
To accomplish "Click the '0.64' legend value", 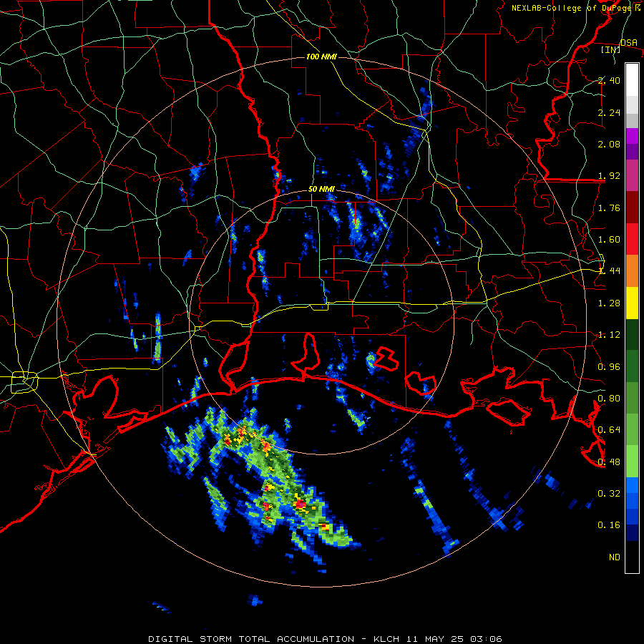I will click(609, 430).
